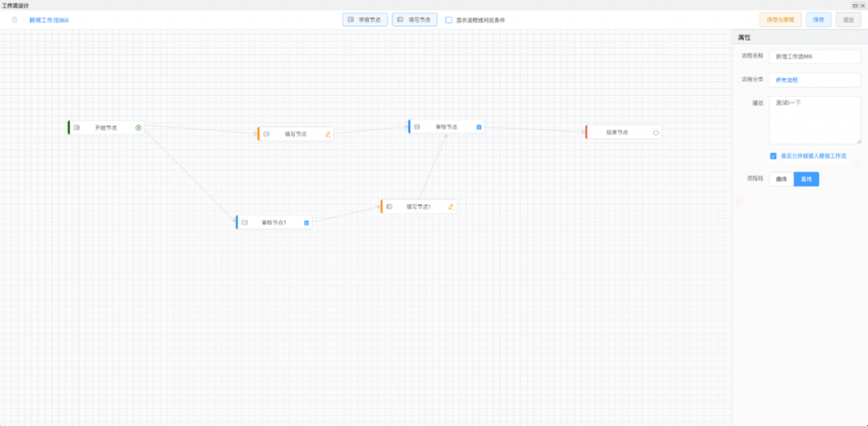The image size is (868, 426).
Task: Click the 流程名称 input field
Action: point(814,56)
